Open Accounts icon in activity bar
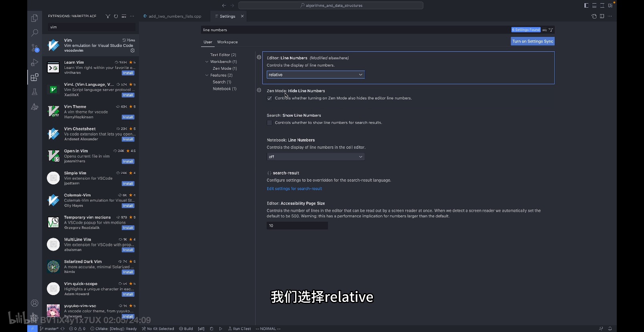Viewport: 644px width, 332px height. [34, 303]
